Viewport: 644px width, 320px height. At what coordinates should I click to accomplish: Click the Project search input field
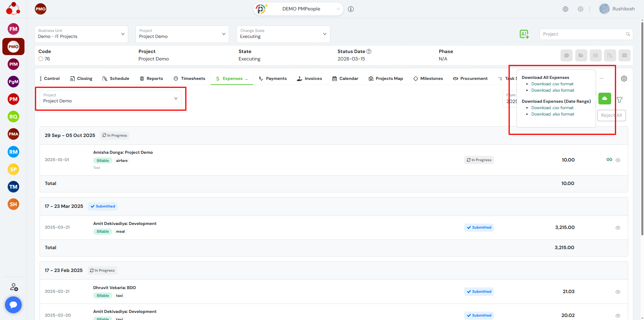point(583,34)
